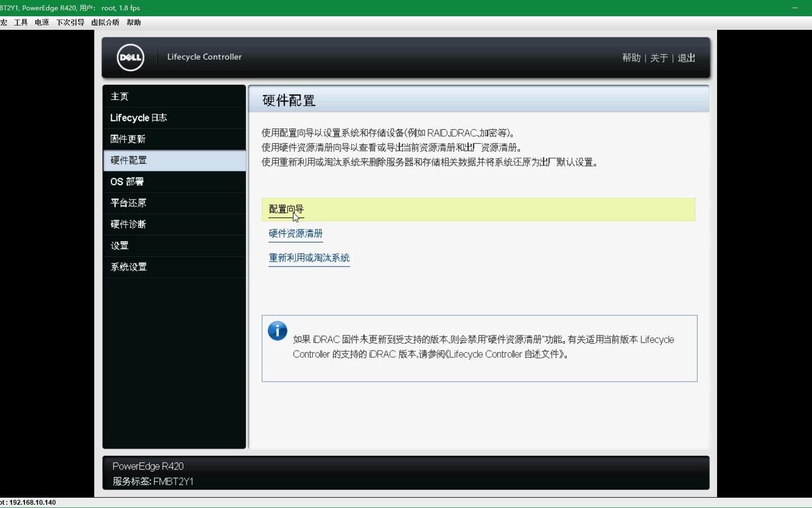
Task: Click 帮助 in the Lifecycle Controller header
Action: pos(631,58)
